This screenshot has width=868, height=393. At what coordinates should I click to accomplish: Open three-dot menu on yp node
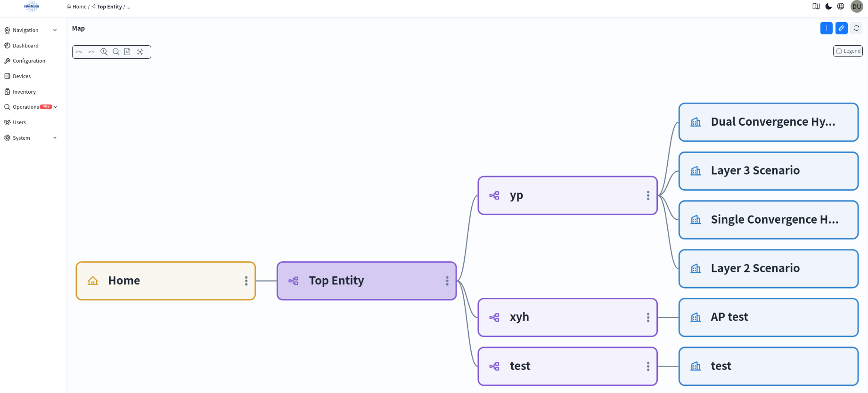[648, 195]
